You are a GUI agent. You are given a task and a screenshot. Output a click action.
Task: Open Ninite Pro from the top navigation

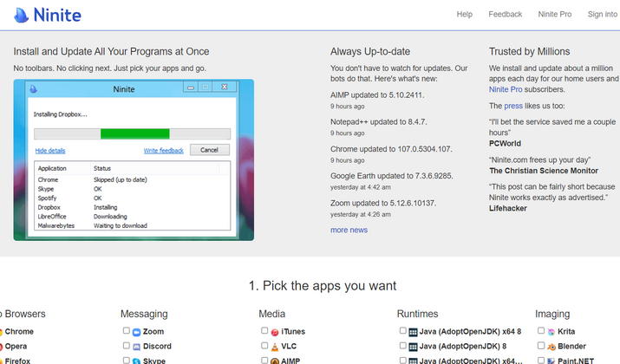555,14
